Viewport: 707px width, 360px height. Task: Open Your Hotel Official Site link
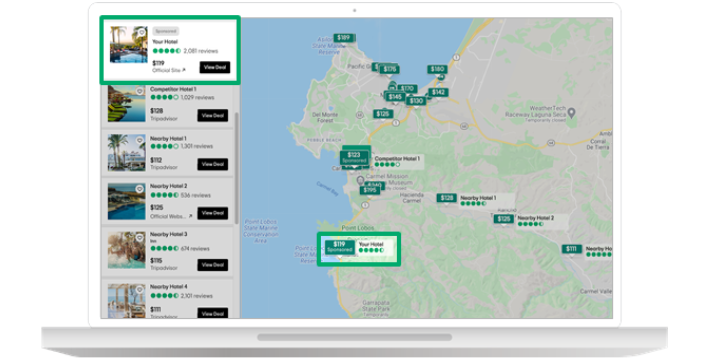[169, 70]
